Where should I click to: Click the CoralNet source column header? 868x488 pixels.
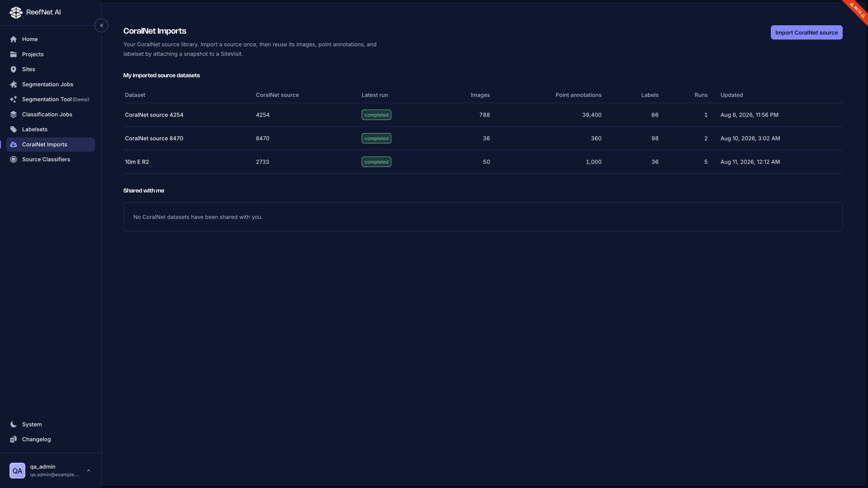(277, 95)
